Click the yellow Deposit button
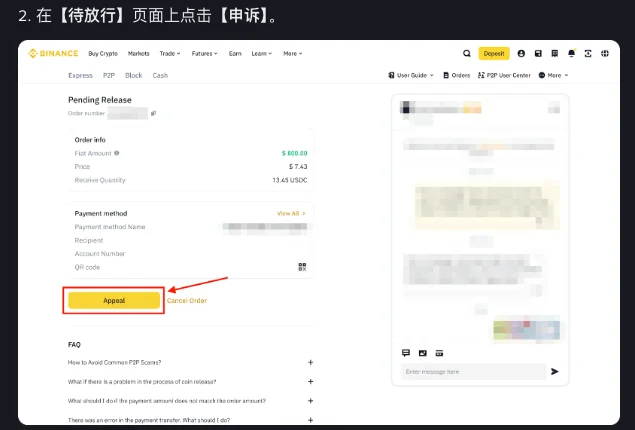This screenshot has width=635, height=430. (494, 53)
